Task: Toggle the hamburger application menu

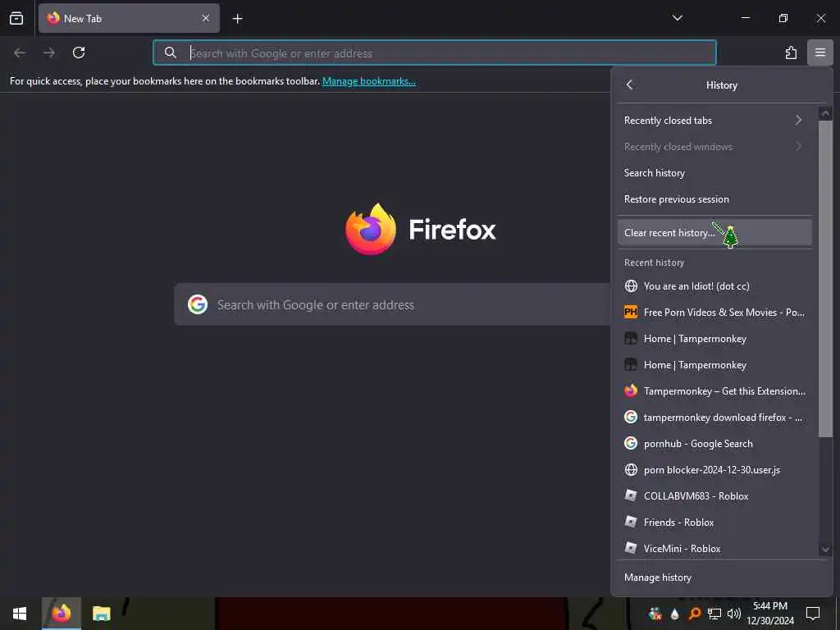Action: pos(820,52)
